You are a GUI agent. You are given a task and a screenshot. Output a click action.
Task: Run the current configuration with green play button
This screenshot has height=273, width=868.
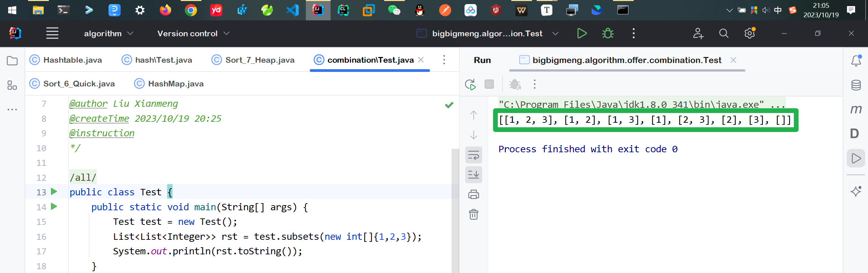[x=582, y=33]
